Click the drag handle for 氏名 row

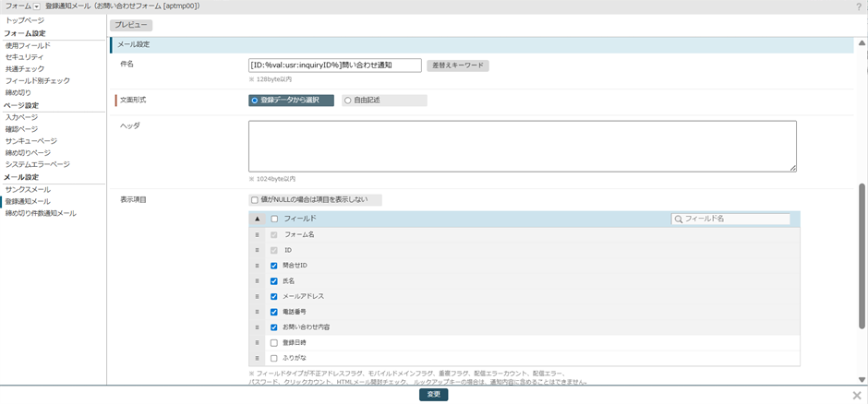257,280
